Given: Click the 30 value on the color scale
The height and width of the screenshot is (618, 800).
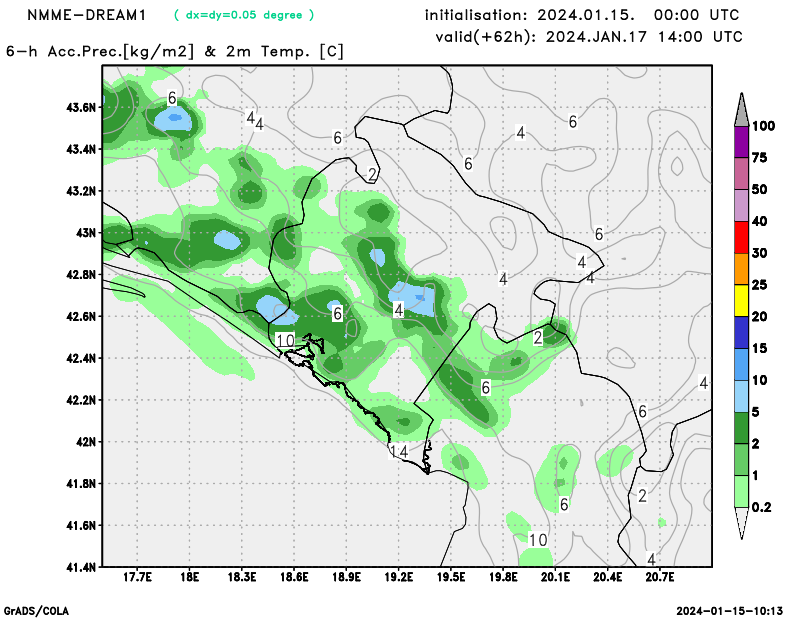Looking at the screenshot, I should click(x=760, y=253).
